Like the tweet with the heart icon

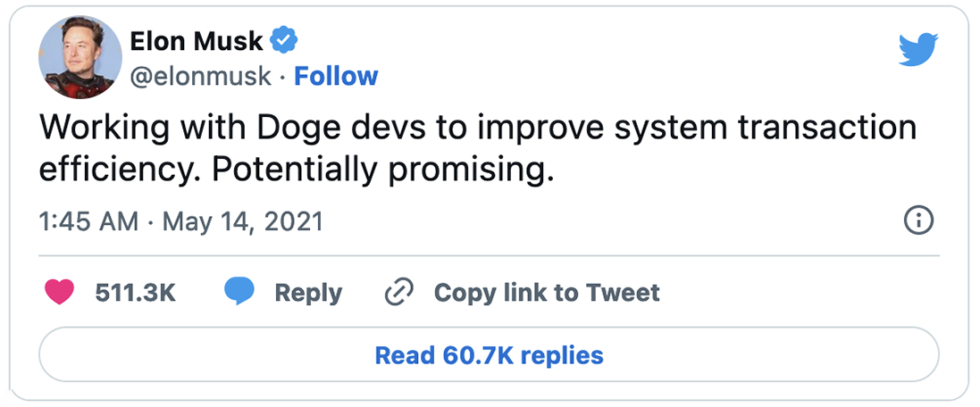point(60,292)
